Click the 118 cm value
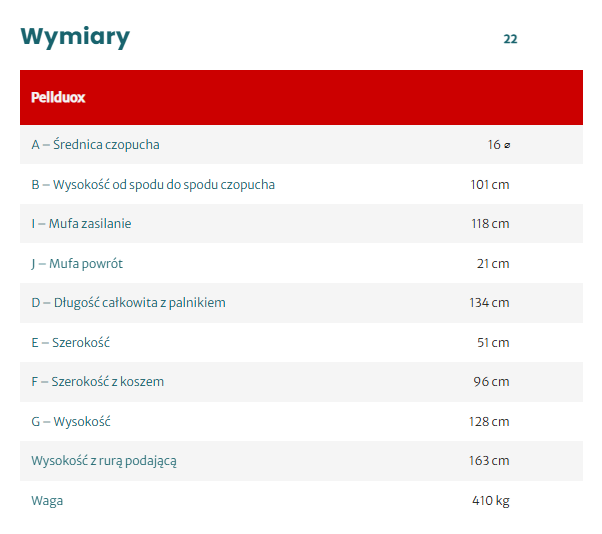This screenshot has width=602, height=534. tap(489, 224)
